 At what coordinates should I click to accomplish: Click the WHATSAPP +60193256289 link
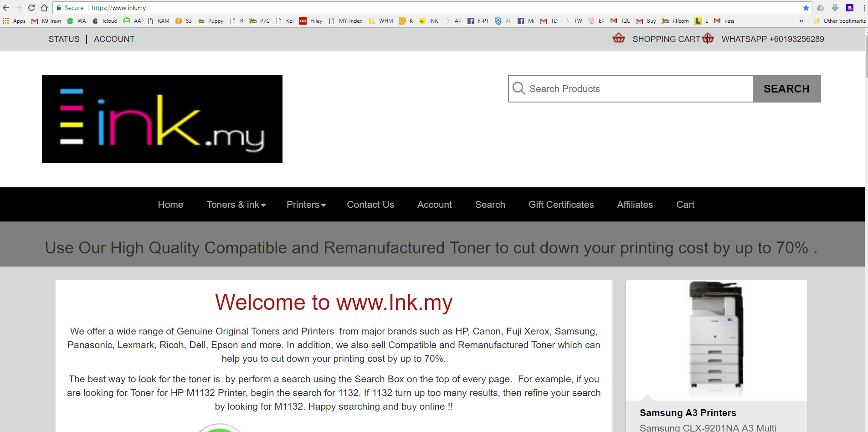773,39
